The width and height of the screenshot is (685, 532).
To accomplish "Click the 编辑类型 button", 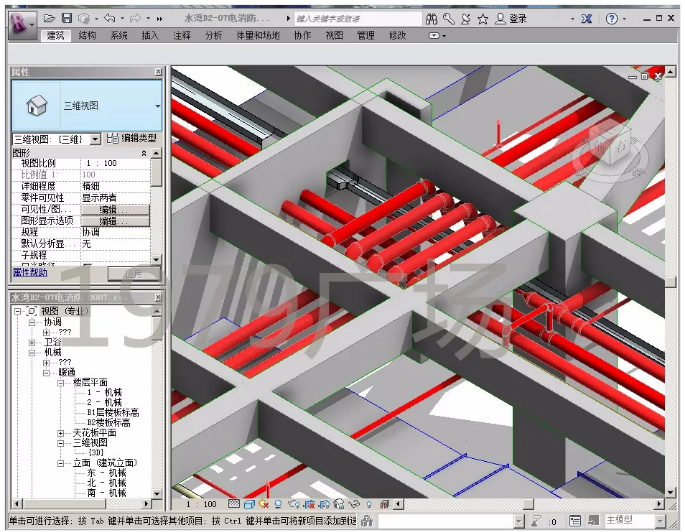I will tap(131, 138).
